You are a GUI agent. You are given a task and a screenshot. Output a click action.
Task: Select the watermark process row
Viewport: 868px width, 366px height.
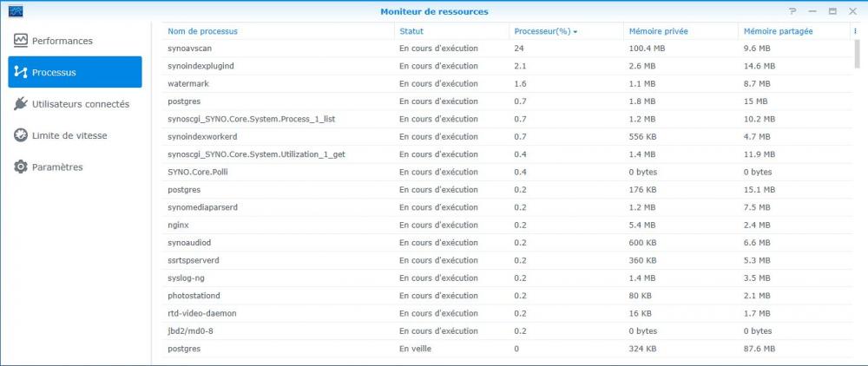click(507, 83)
